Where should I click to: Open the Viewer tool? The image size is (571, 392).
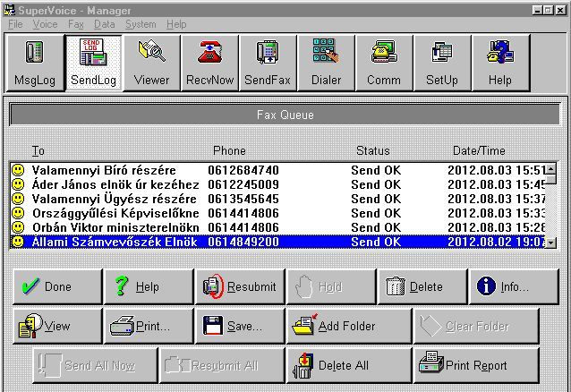coord(152,63)
